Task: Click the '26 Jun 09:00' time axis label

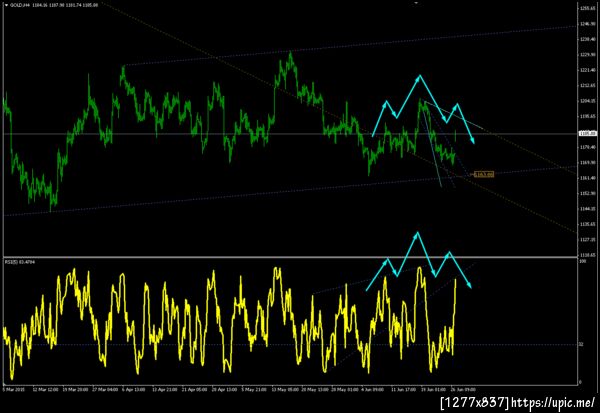Action: pos(463,389)
